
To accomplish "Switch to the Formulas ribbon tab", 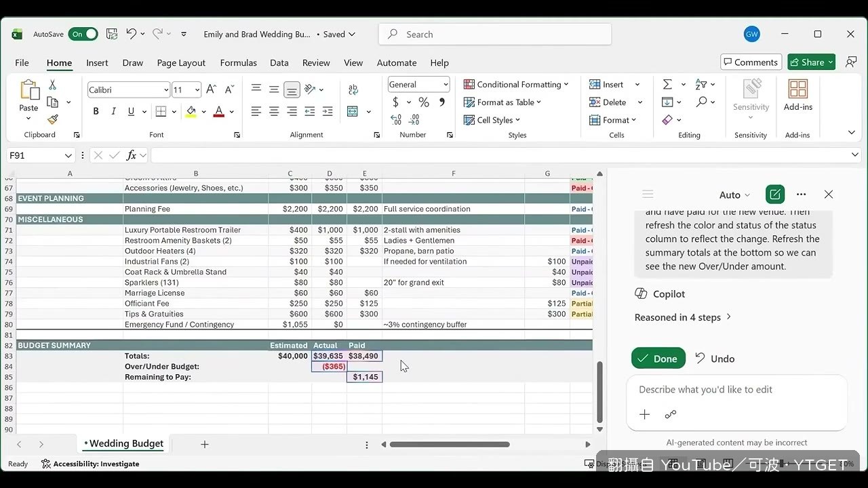I will tap(239, 62).
